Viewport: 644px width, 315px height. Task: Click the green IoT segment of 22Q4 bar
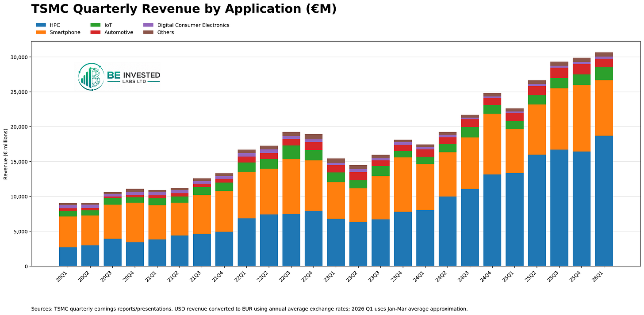[x=314, y=155]
